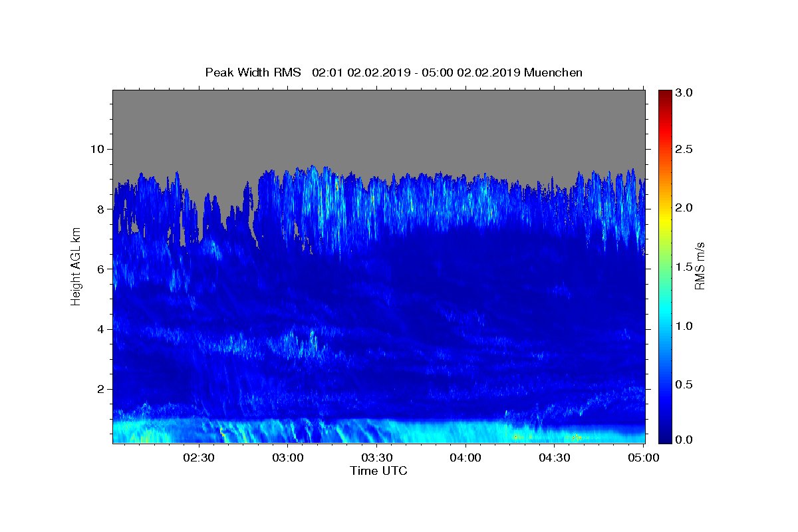Click the "Time UTC" axis label
This screenshot has height=532, width=798.
point(378,471)
